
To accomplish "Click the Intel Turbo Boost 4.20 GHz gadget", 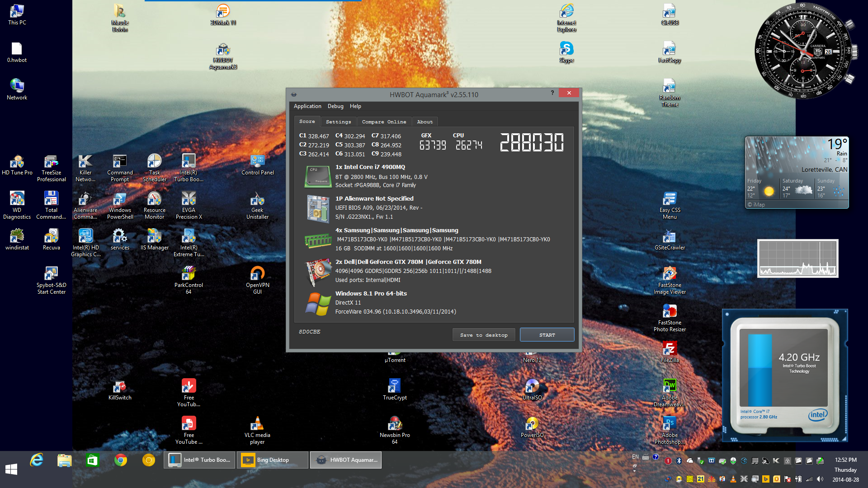I will click(785, 375).
